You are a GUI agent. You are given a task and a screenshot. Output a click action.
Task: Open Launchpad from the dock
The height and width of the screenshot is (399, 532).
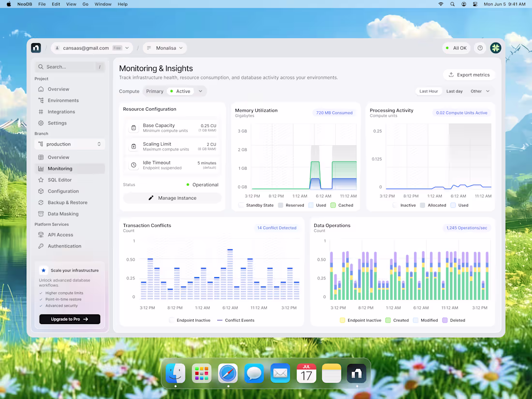202,373
